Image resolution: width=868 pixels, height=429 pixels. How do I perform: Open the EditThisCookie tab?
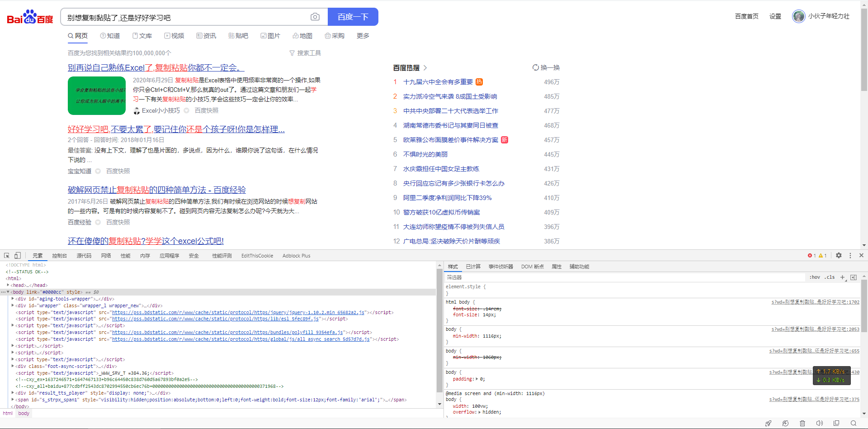pos(257,256)
